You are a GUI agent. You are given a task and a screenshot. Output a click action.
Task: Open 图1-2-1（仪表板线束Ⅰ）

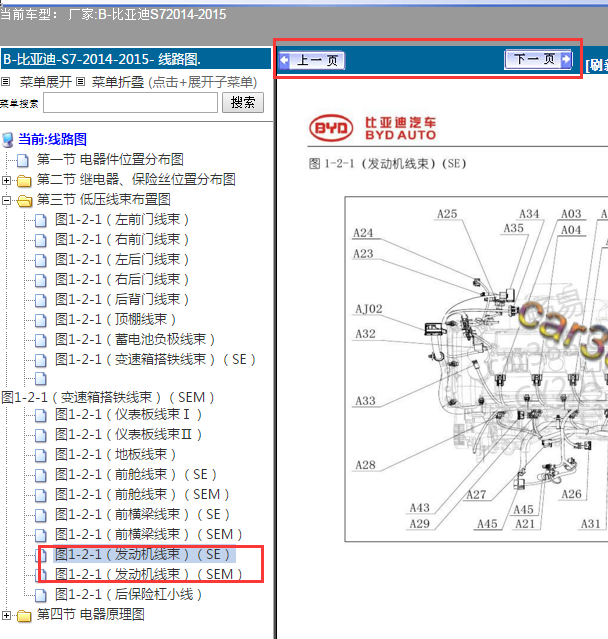coord(128,415)
